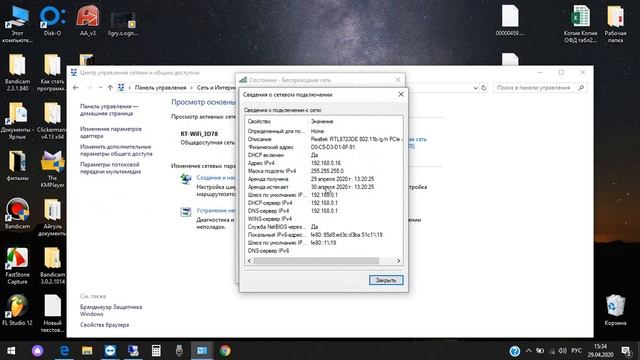Click the network setup icon beside Создание link
The image size is (640, 360).
tap(186, 179)
